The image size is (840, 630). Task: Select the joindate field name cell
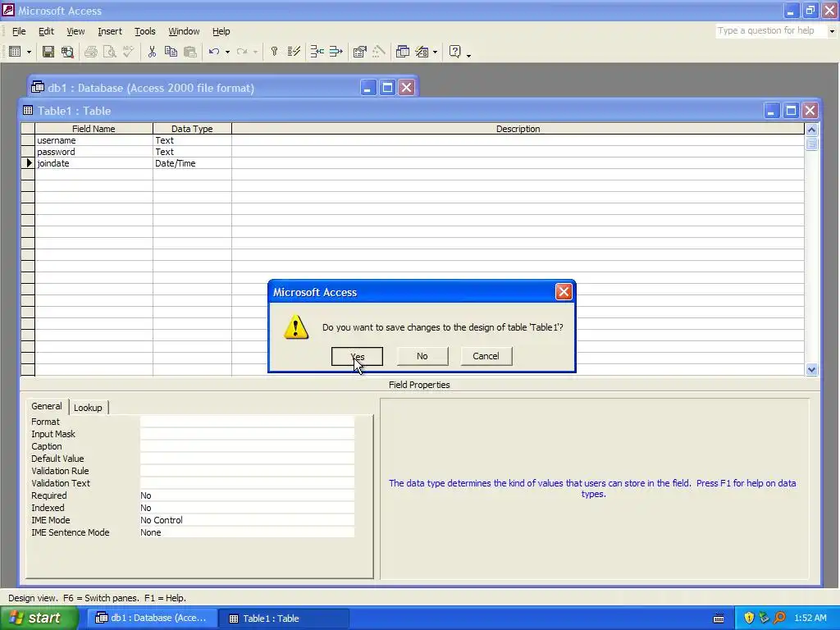[x=94, y=163]
